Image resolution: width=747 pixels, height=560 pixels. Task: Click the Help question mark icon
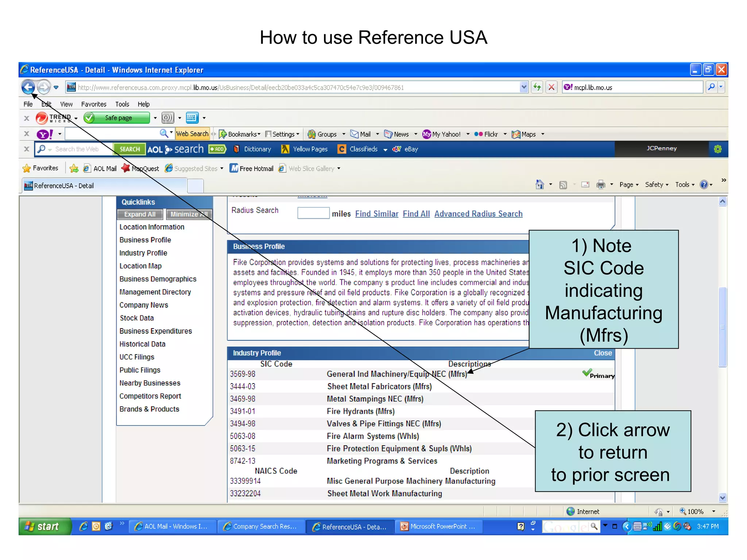click(x=704, y=184)
